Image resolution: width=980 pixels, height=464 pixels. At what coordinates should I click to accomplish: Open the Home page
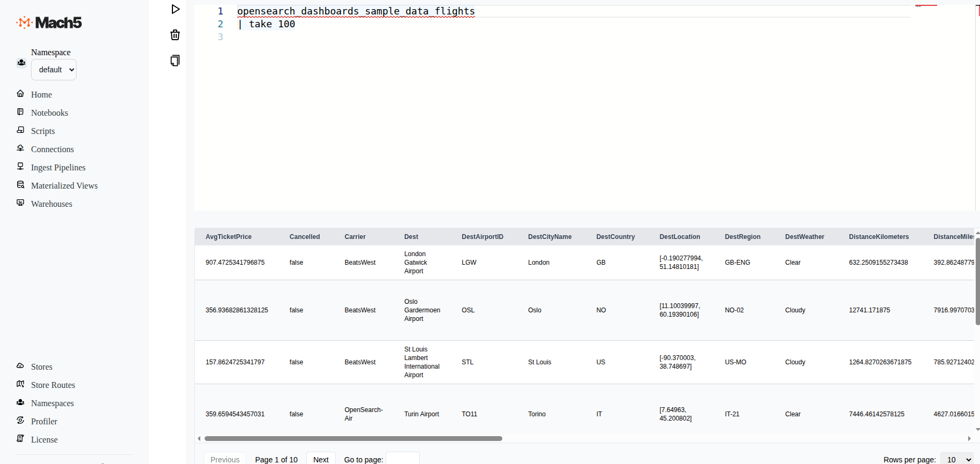(41, 95)
